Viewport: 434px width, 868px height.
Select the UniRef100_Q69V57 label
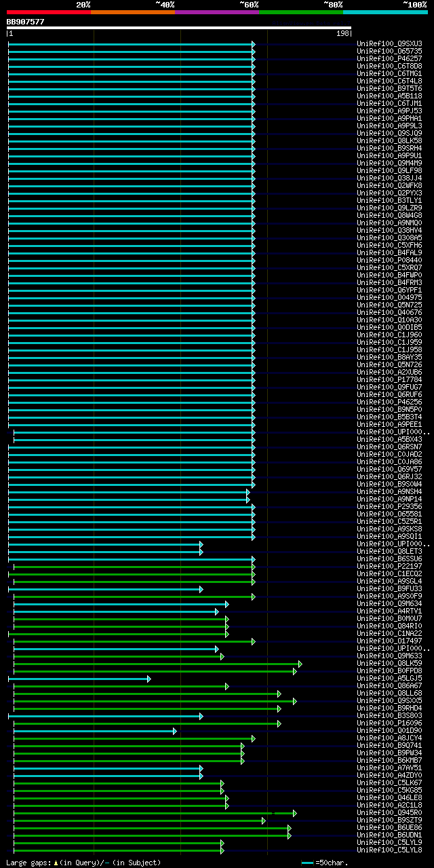click(x=389, y=469)
